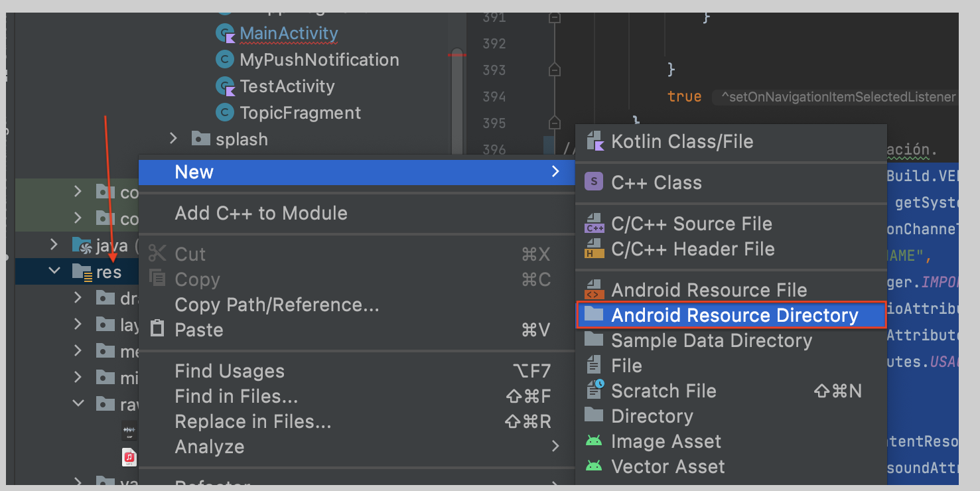The height and width of the screenshot is (491, 980).
Task: Expand the Analyze submenu arrow
Action: [555, 447]
